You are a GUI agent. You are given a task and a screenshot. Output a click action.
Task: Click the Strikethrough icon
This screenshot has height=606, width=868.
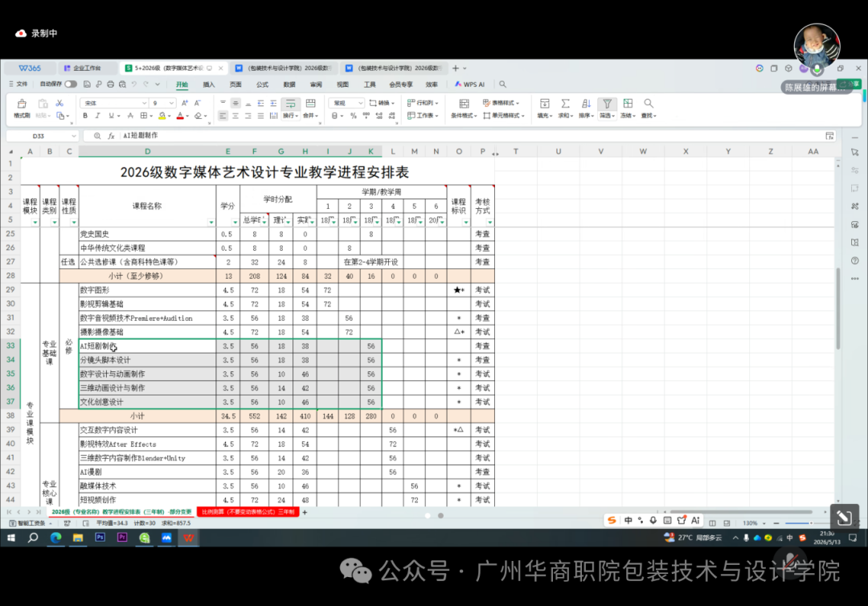(130, 116)
